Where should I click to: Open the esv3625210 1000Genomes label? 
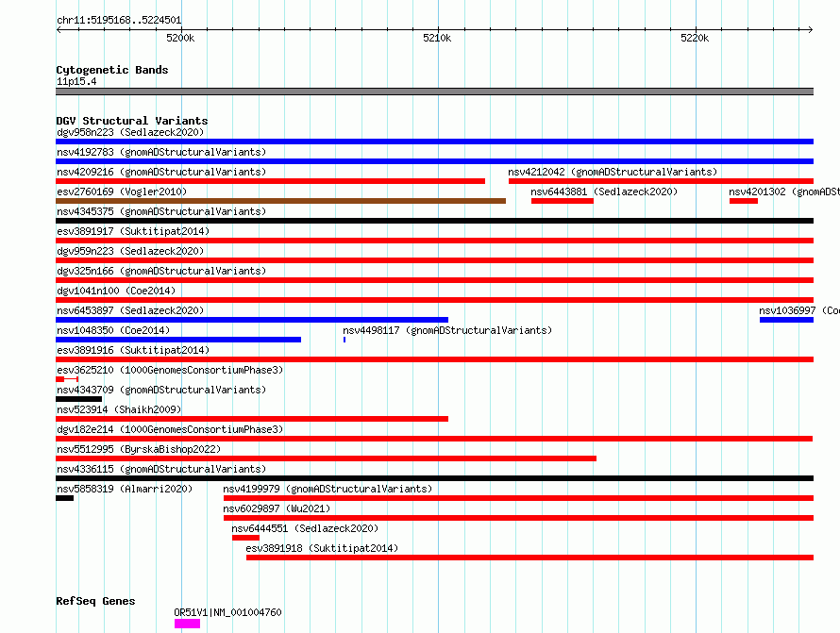[x=170, y=370]
